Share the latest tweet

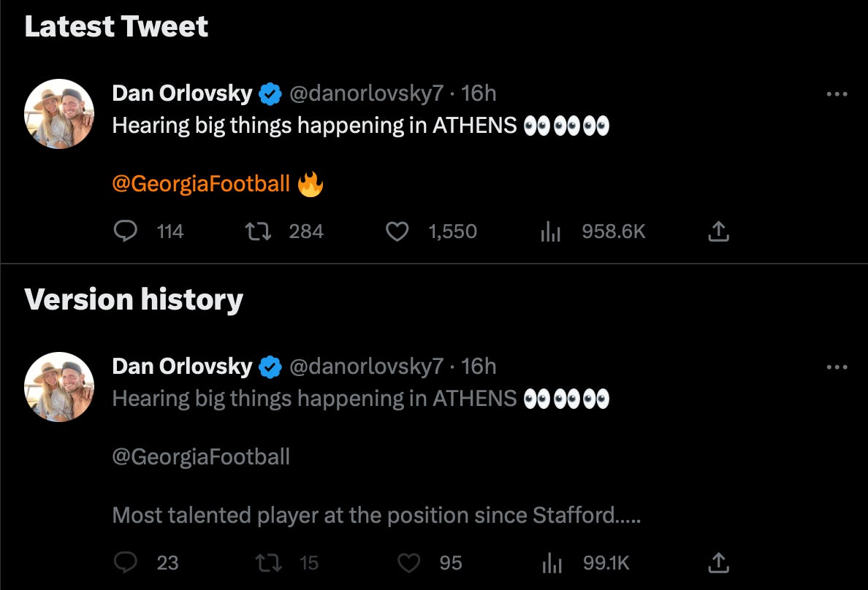[718, 231]
